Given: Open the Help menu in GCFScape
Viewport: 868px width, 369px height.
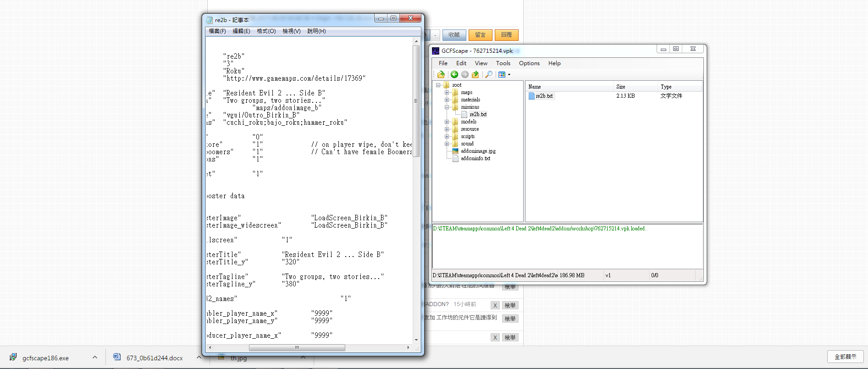Looking at the screenshot, I should (x=554, y=63).
